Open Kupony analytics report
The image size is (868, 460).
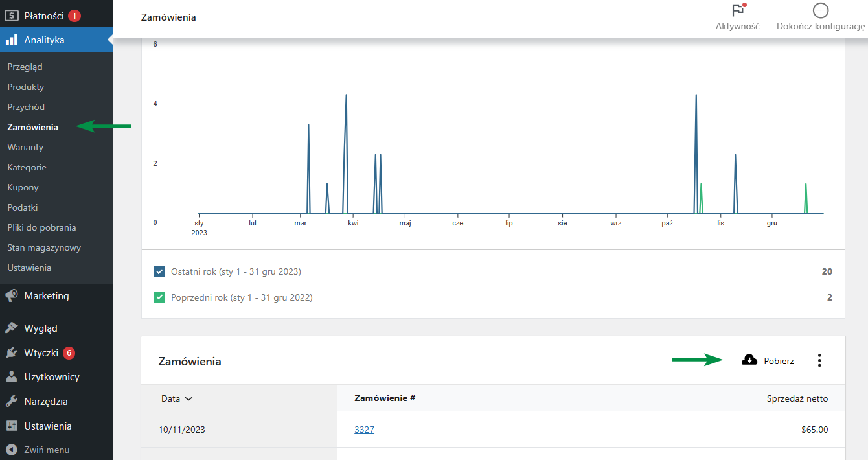(23, 187)
